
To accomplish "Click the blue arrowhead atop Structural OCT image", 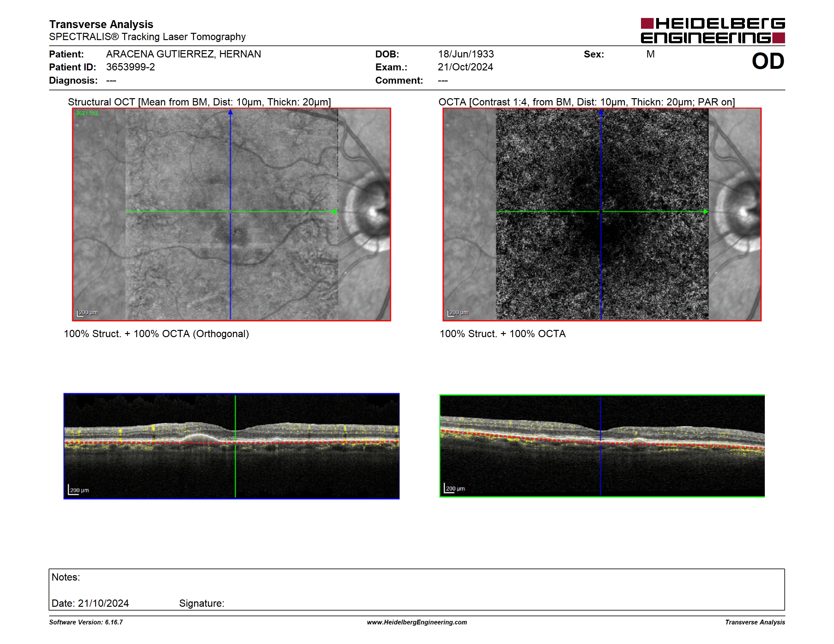I will 230,112.
